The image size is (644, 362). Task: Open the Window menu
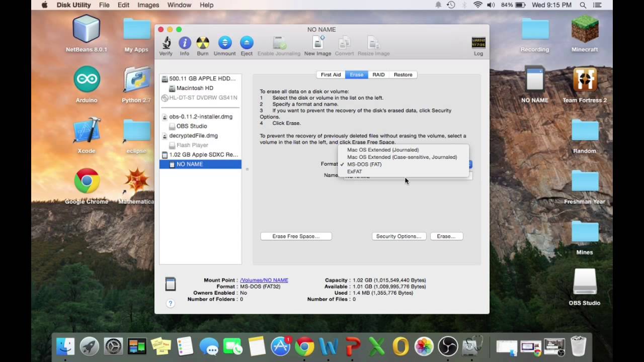click(179, 5)
